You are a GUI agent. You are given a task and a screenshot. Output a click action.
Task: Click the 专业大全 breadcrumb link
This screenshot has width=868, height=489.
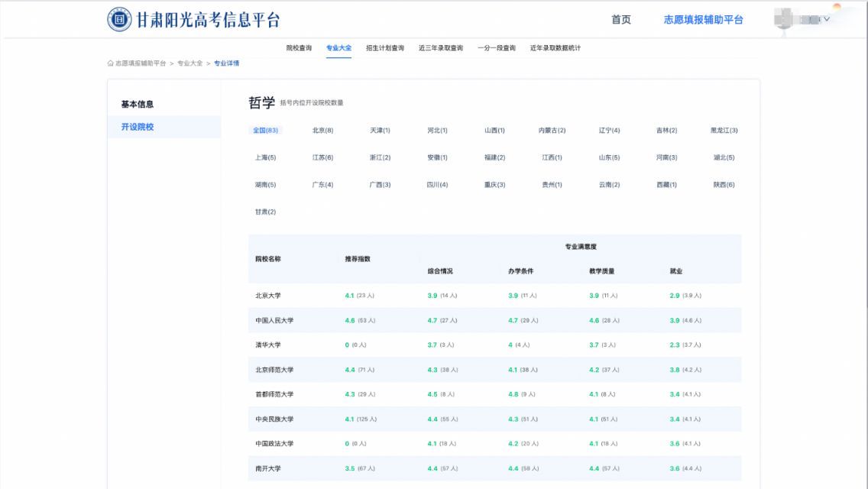[189, 63]
